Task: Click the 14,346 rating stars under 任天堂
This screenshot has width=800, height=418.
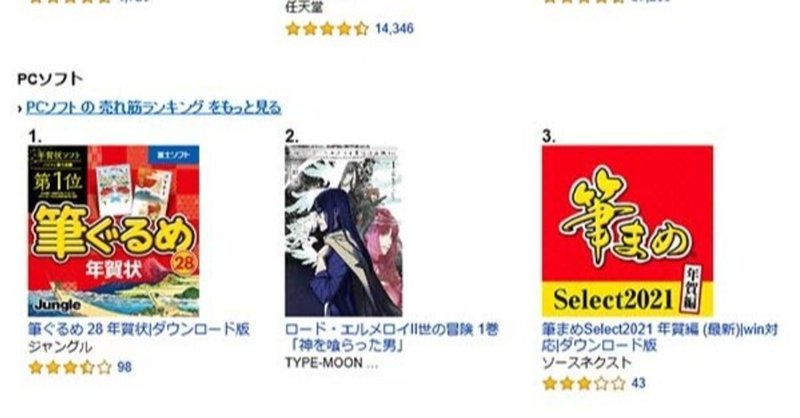Action: click(x=327, y=29)
